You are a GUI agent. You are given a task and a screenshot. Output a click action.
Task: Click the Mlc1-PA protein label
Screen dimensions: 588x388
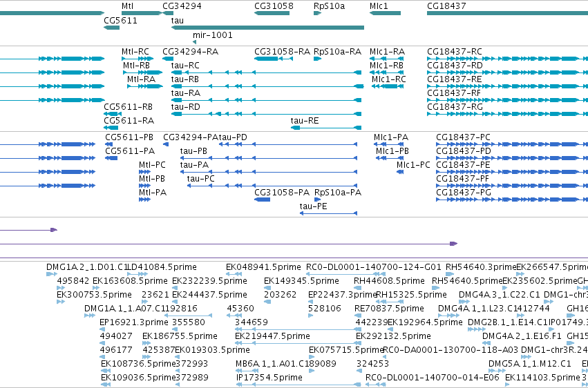coord(391,137)
